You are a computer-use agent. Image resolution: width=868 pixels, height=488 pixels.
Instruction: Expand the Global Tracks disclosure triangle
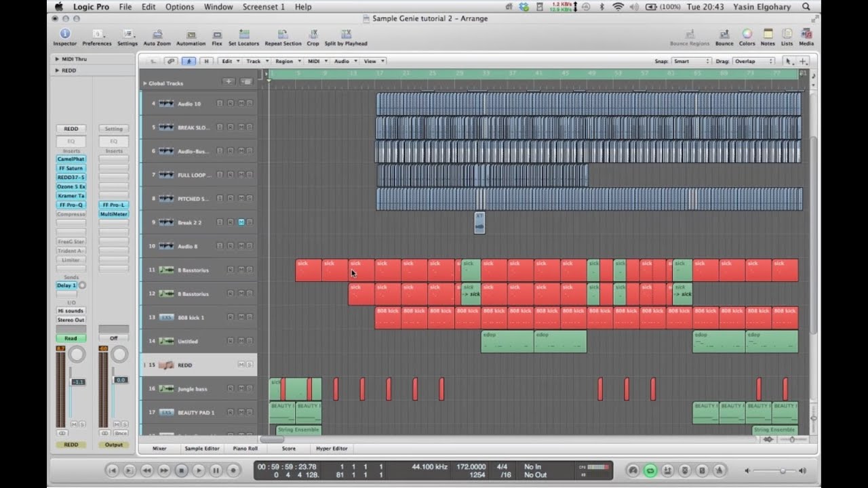point(144,83)
